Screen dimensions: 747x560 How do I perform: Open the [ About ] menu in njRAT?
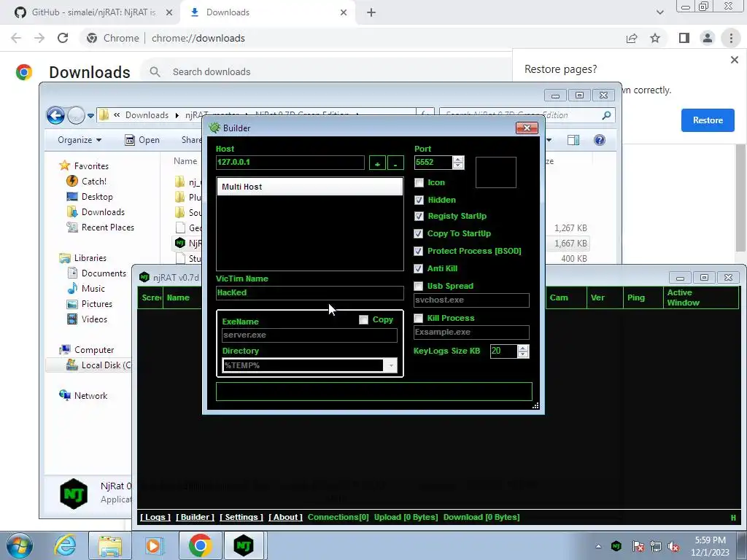tap(285, 517)
